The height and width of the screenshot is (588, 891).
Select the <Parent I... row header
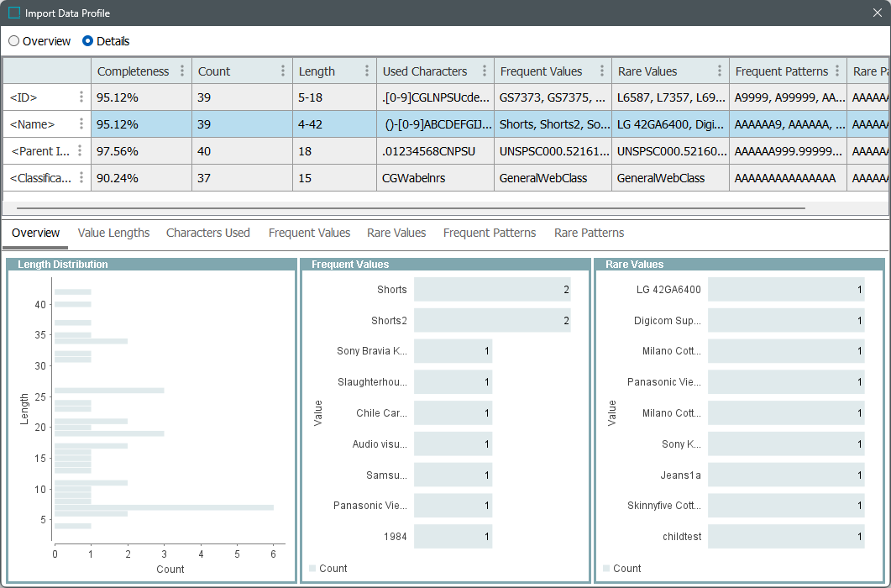point(46,150)
